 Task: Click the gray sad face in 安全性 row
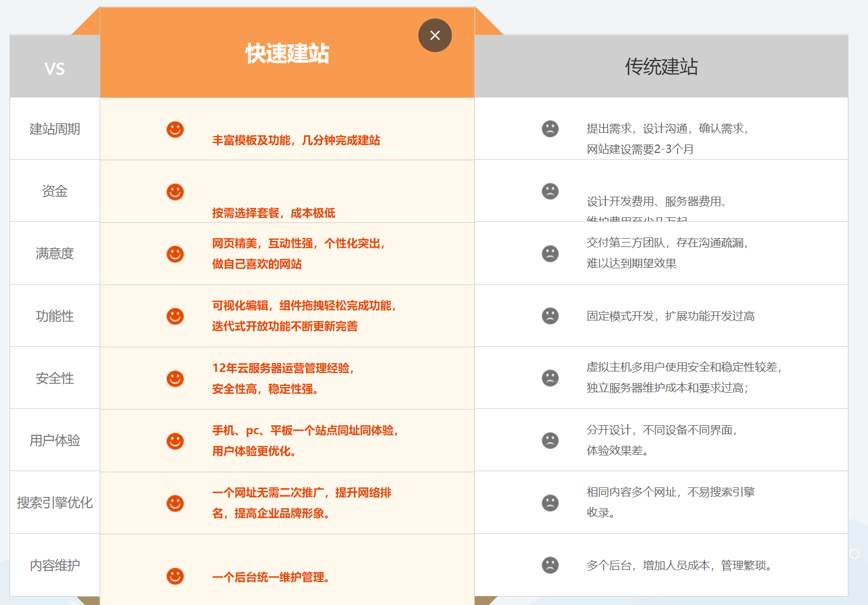click(x=550, y=378)
